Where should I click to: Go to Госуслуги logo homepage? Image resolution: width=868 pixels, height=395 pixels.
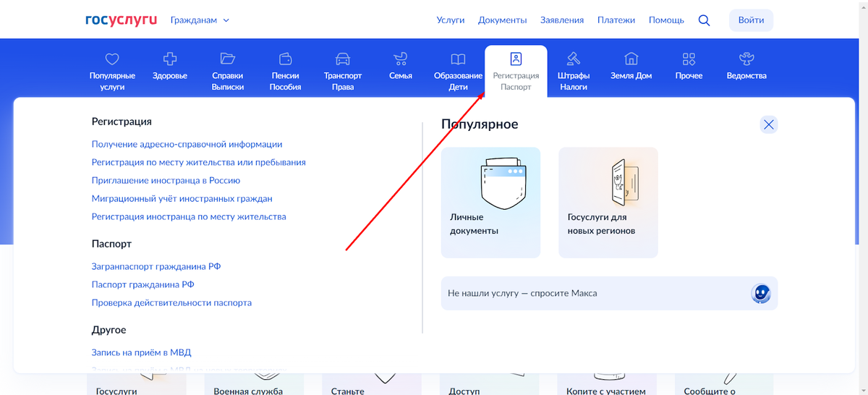coord(121,20)
